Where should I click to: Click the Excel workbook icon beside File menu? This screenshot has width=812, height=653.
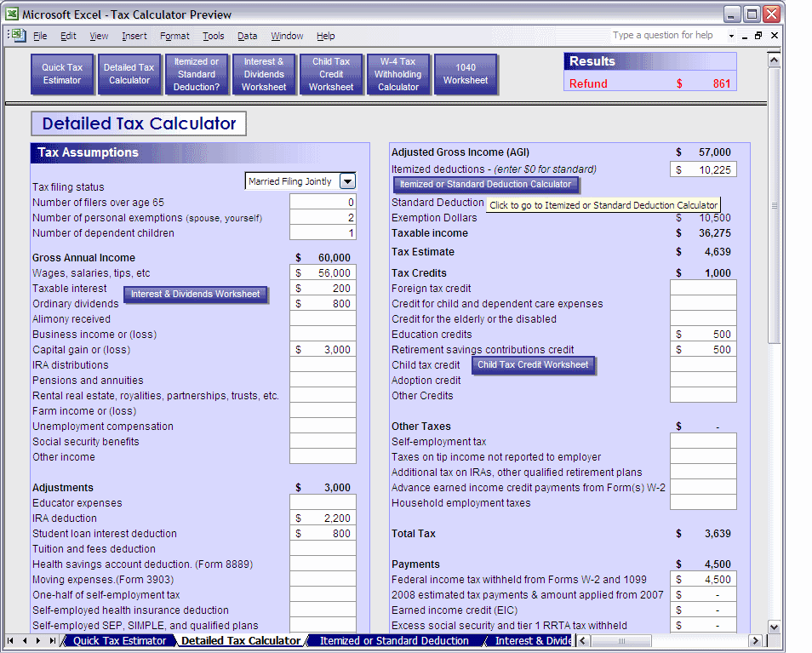(x=20, y=35)
